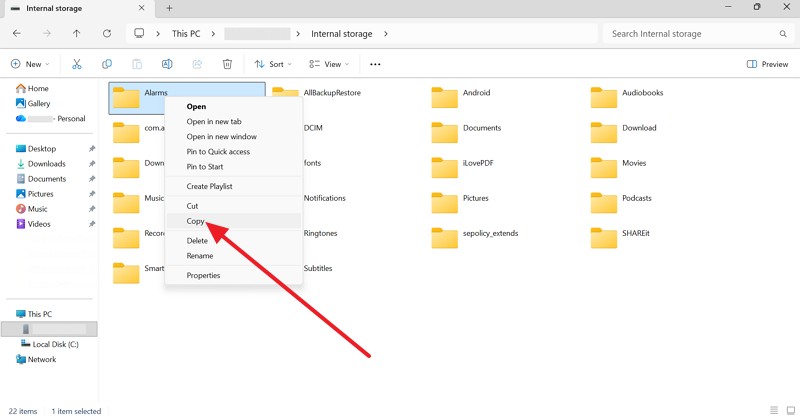The image size is (800, 416).
Task: Choose Copy from the context menu
Action: coord(196,220)
